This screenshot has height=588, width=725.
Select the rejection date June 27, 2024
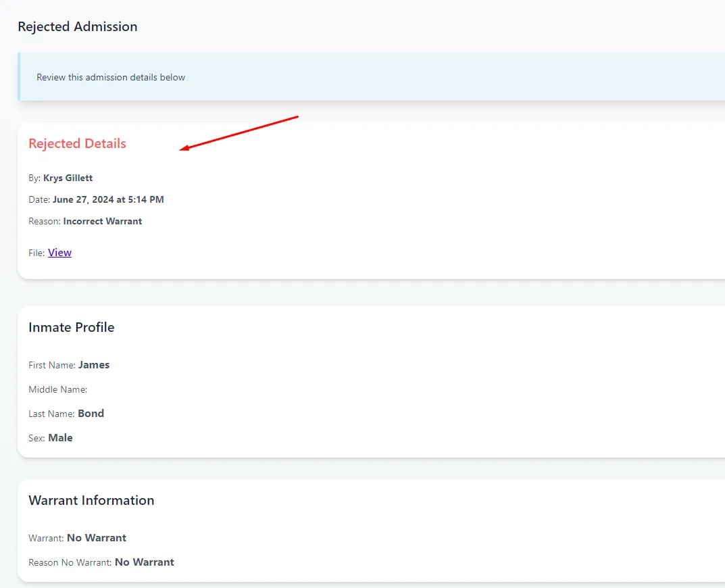(108, 199)
